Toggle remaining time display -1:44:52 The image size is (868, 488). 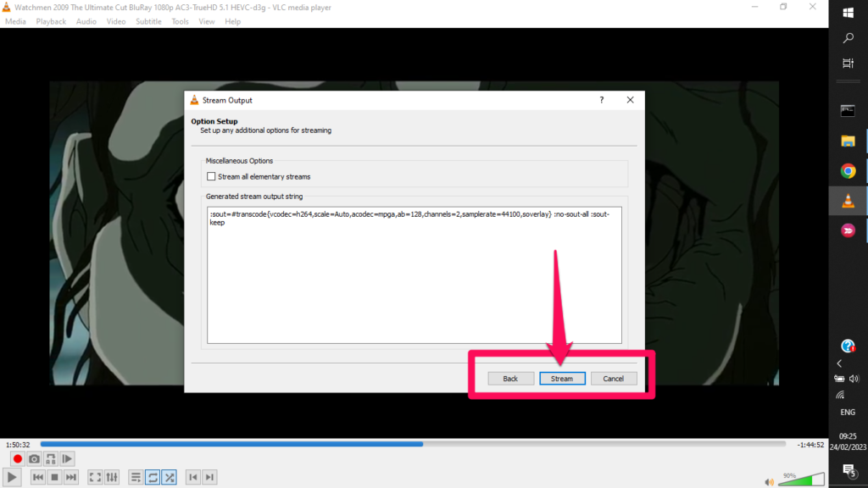pyautogui.click(x=810, y=445)
